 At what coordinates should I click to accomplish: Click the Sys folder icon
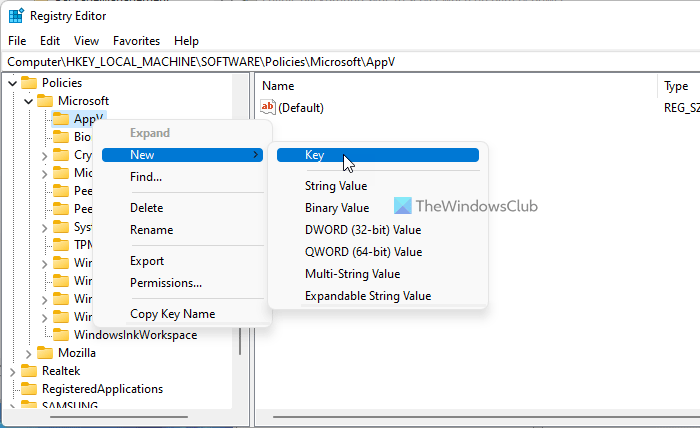pyautogui.click(x=61, y=227)
